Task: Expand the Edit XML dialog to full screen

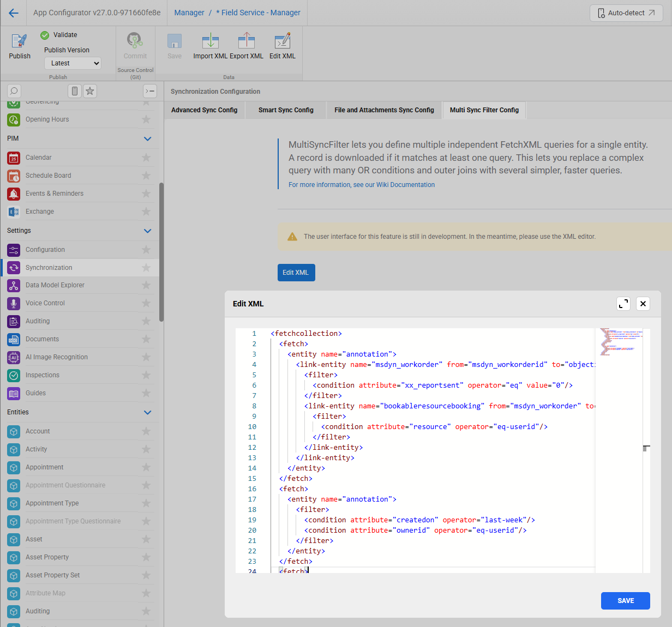Action: [623, 304]
